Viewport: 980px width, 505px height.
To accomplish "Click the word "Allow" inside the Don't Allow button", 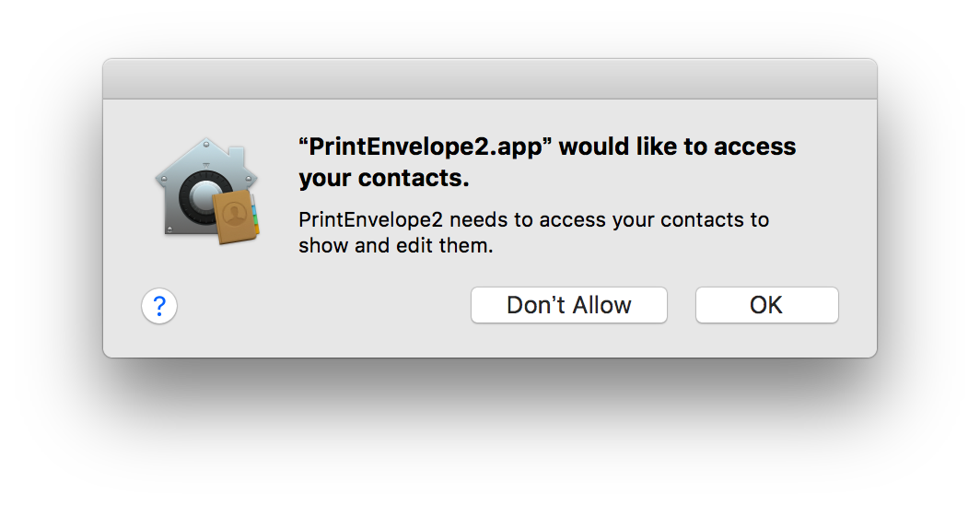I will [x=601, y=305].
